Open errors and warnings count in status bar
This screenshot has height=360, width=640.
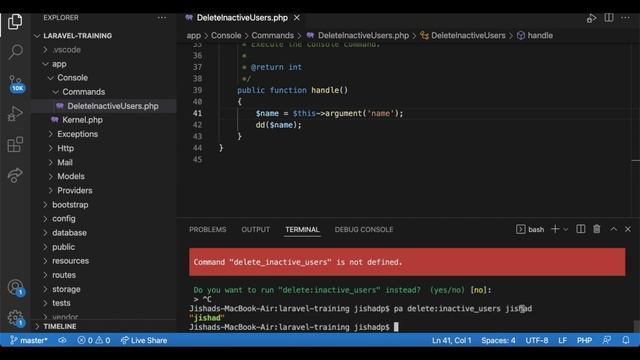tap(94, 340)
